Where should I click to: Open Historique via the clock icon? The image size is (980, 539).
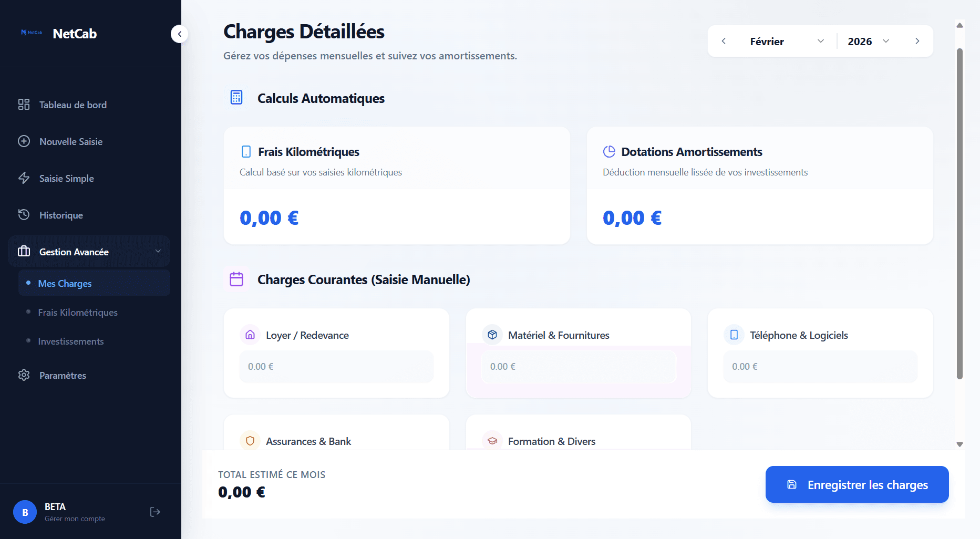pyautogui.click(x=24, y=215)
